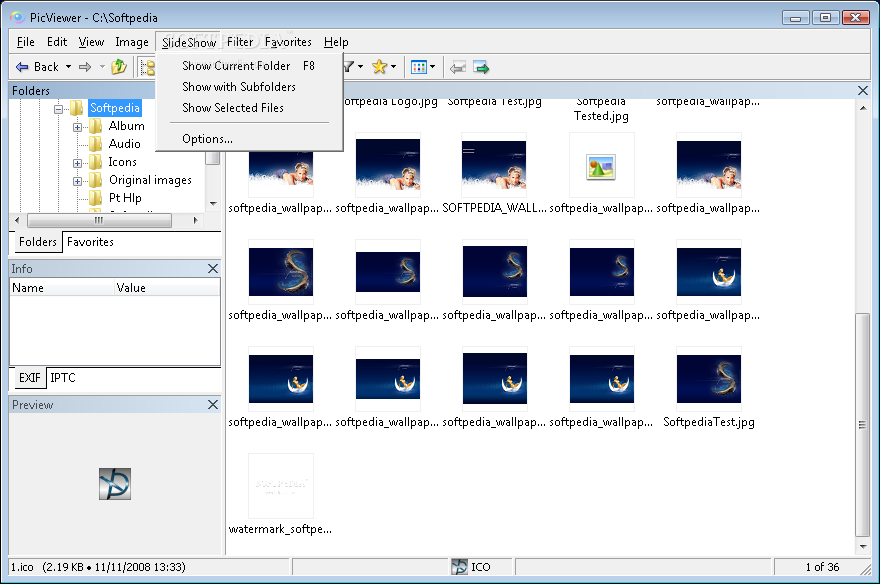Open the Help menu
Viewport: 880px width, 584px height.
click(x=336, y=42)
